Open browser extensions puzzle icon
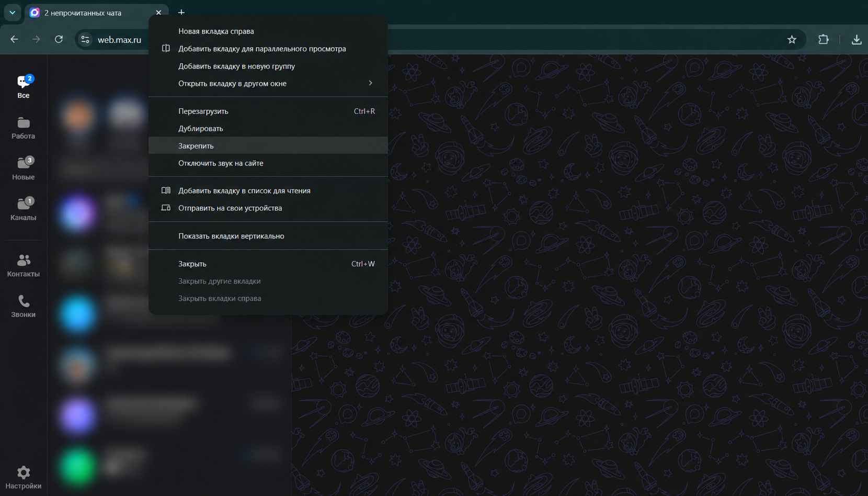This screenshot has height=496, width=868. (823, 39)
